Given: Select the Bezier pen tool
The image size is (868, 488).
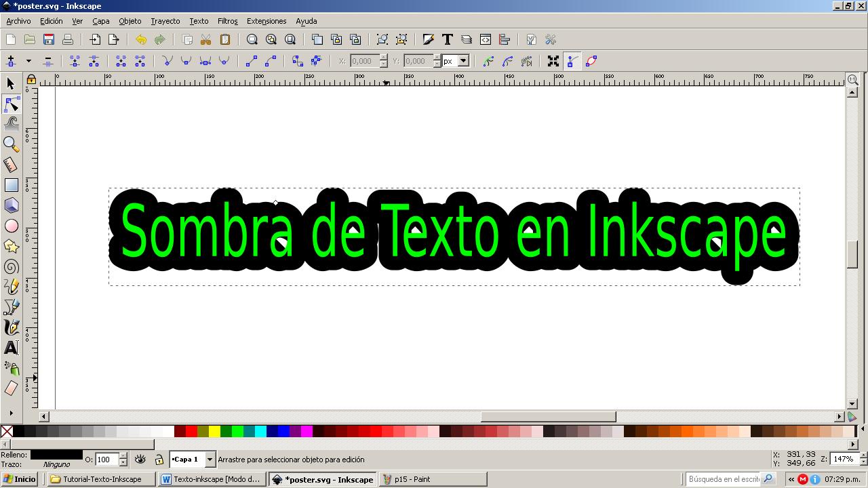Looking at the screenshot, I should [x=11, y=307].
